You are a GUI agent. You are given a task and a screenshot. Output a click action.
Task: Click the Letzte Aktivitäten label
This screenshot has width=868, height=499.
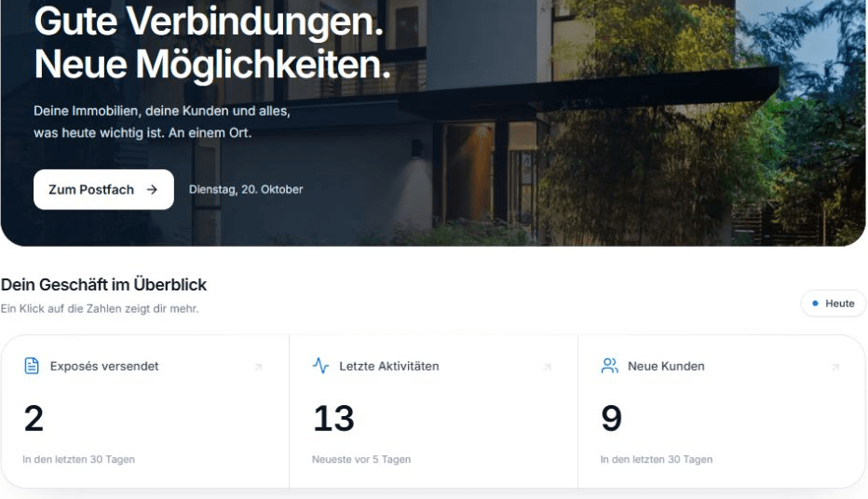tap(389, 366)
